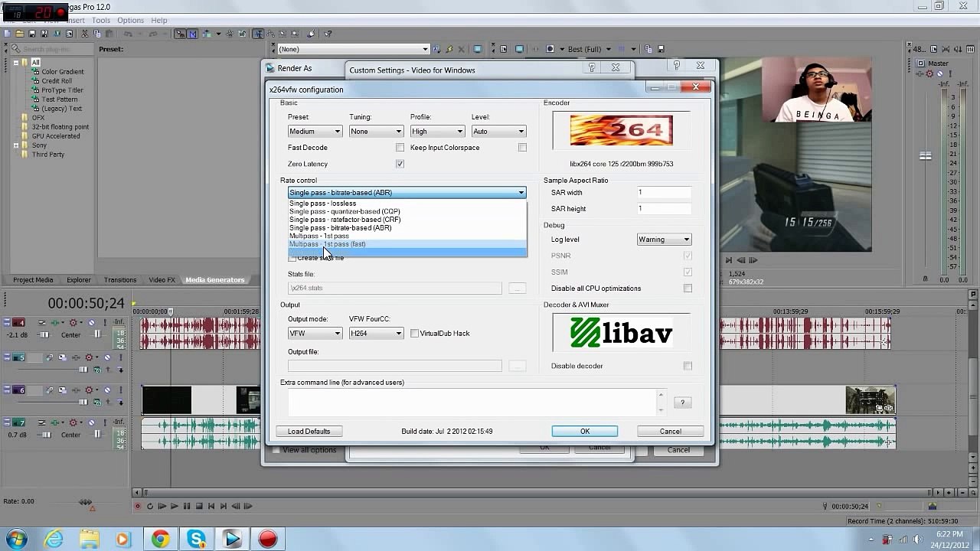This screenshot has width=980, height=551.
Task: Adjust the Master bus volume fader
Action: pyautogui.click(x=926, y=155)
